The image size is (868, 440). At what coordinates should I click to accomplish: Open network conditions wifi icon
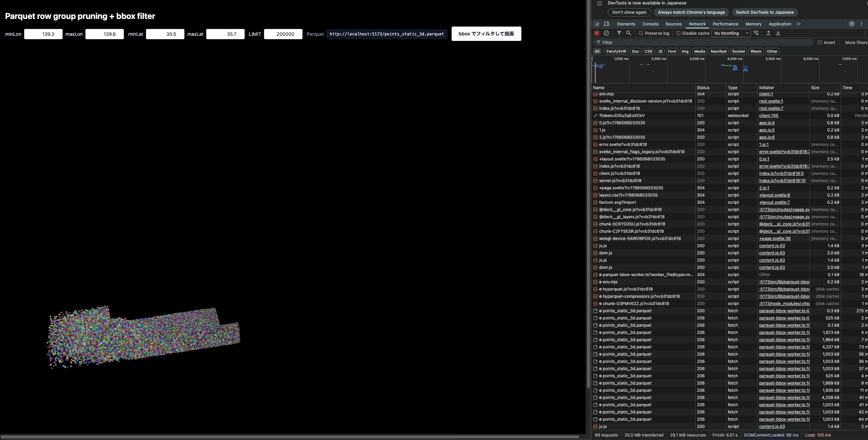tap(756, 33)
